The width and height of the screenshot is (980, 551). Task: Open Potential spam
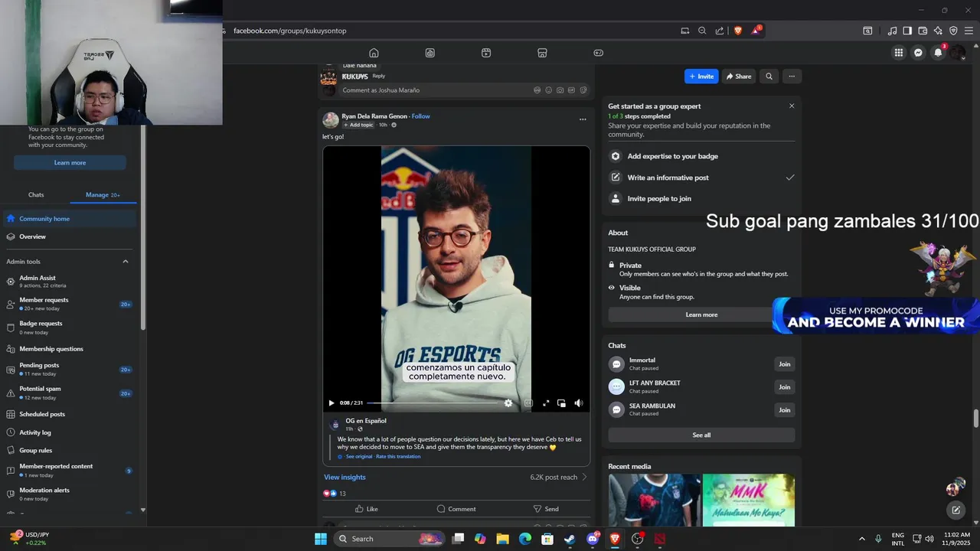[x=70, y=393]
